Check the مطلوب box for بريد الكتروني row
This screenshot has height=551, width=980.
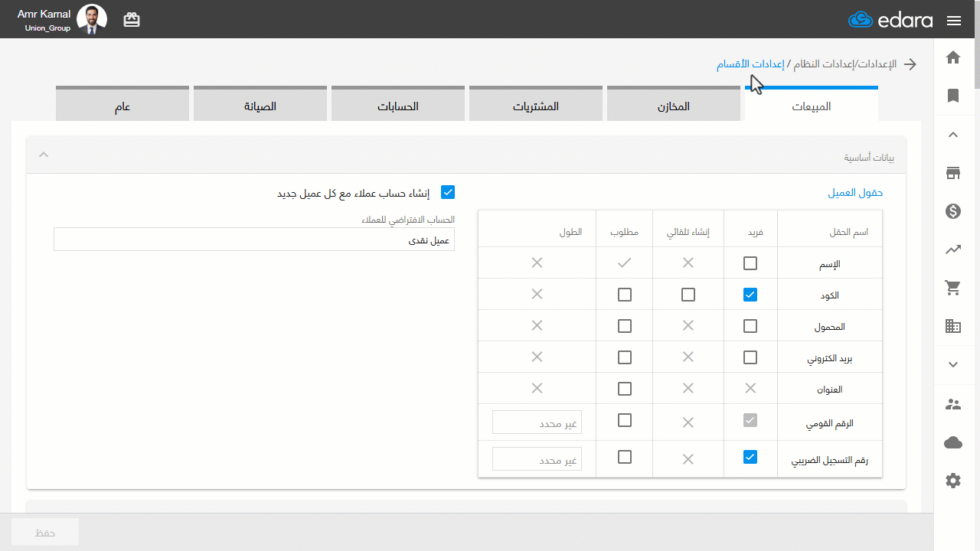click(625, 357)
